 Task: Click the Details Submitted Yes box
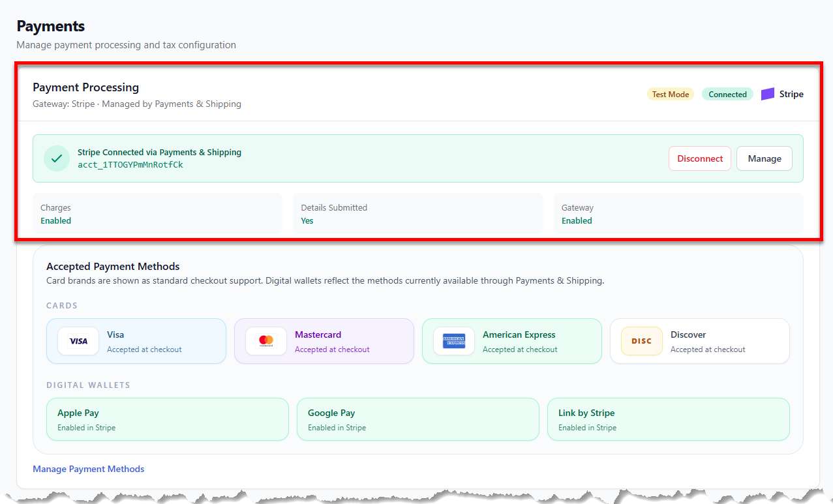[x=418, y=214]
